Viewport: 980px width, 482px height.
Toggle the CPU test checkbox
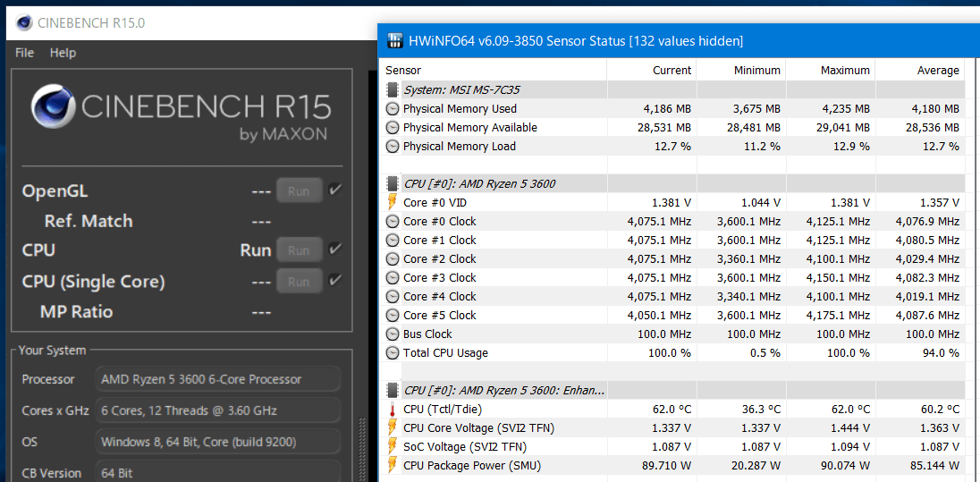pyautogui.click(x=335, y=249)
